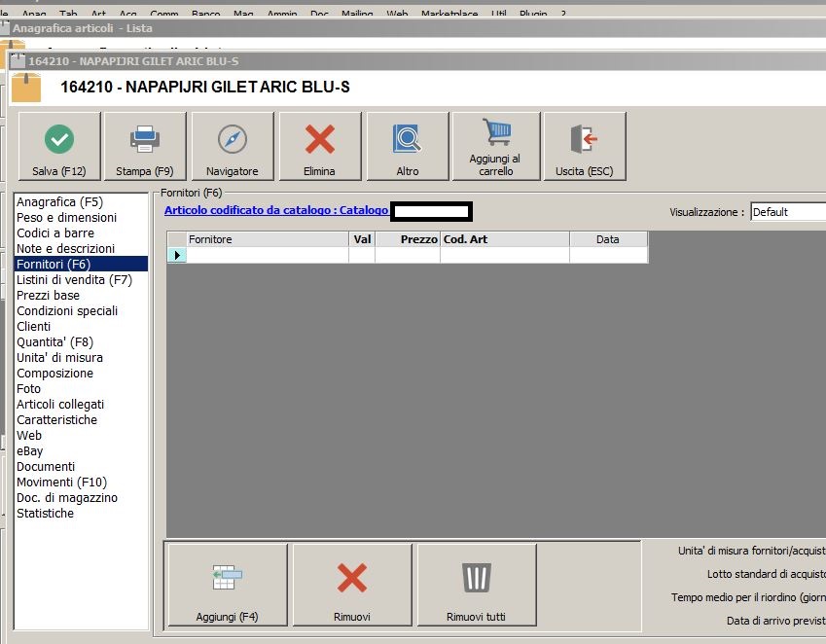Open the Util menu
This screenshot has height=644, width=826.
point(498,13)
